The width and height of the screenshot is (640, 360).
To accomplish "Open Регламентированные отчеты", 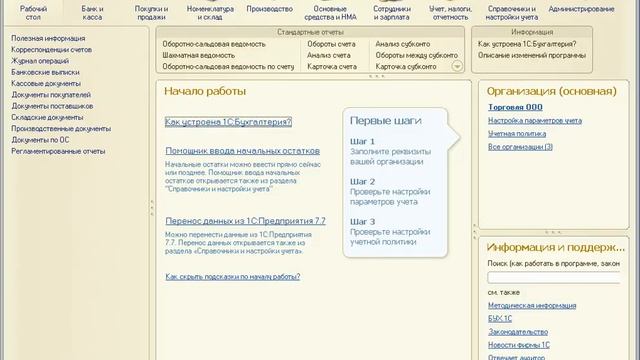I will 58,151.
